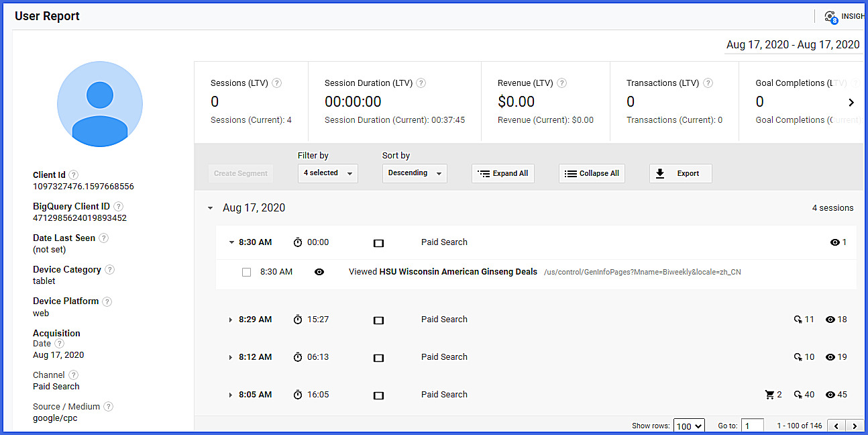Click the eye pageviews icon on the 8:30 AM session

point(835,242)
